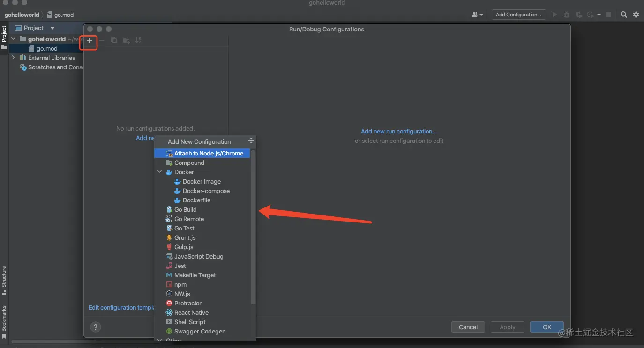644x348 pixels.
Task: Click the Sort Configurations alphabetically icon
Action: click(x=138, y=40)
